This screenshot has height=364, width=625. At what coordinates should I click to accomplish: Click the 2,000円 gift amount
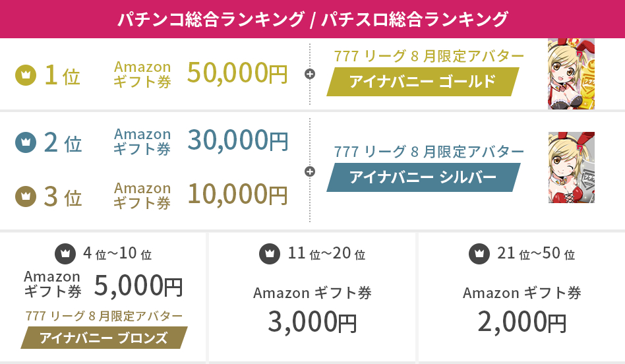522,322
